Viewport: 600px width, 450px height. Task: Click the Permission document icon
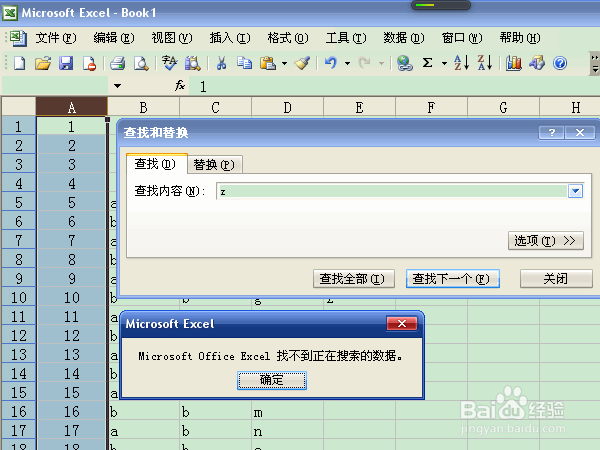coord(89,63)
